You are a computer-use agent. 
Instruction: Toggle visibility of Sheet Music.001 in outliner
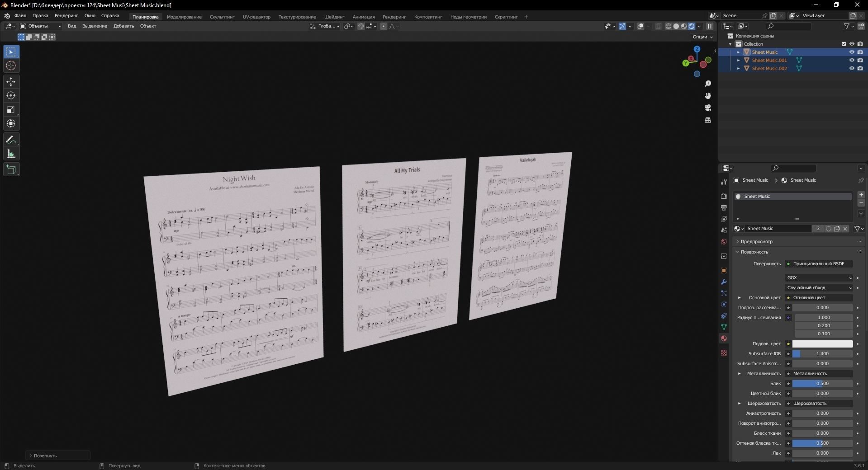tap(852, 60)
